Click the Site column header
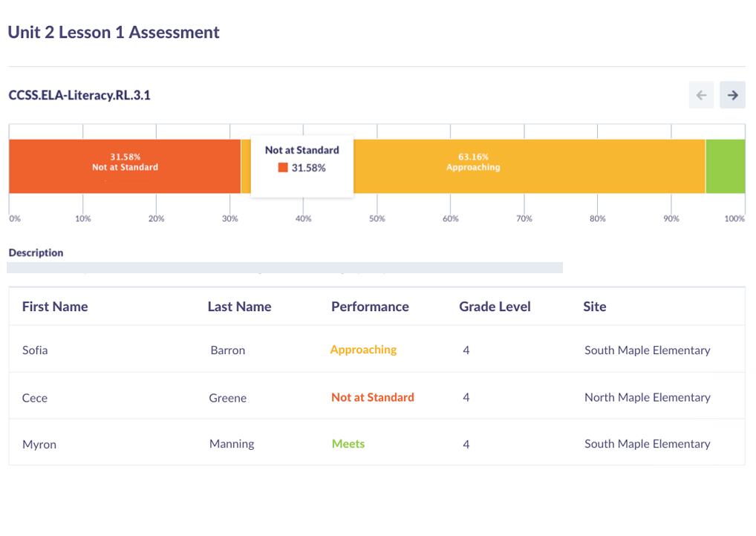Viewport: 756px width, 536px height. [x=595, y=306]
